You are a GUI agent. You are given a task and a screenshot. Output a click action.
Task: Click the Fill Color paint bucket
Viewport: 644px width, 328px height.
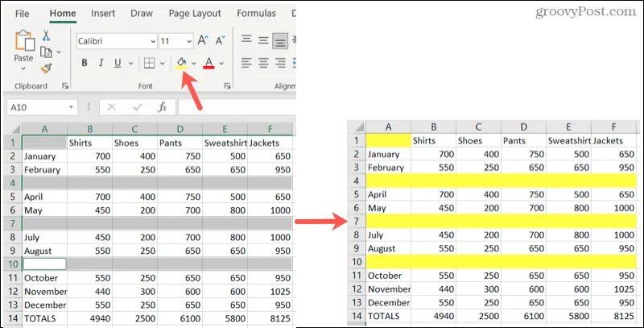181,63
